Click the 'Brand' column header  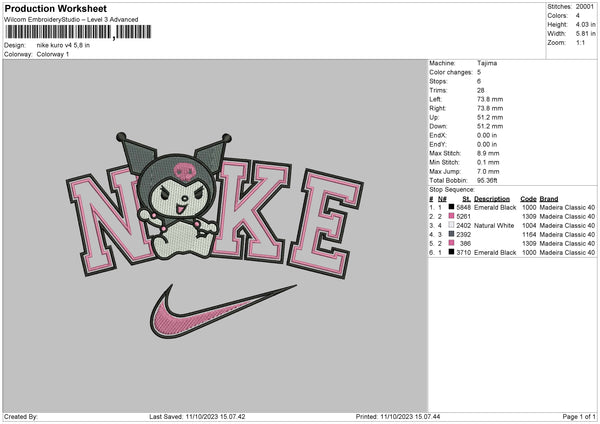(x=549, y=199)
